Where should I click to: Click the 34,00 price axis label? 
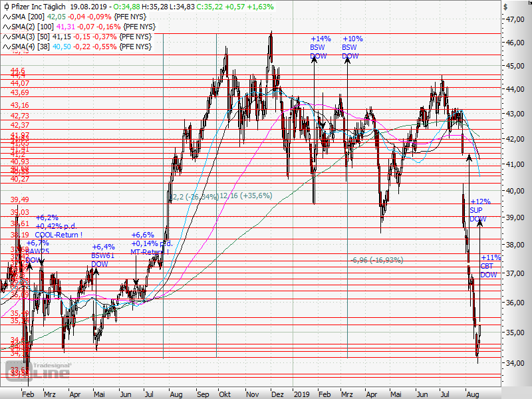click(x=515, y=362)
